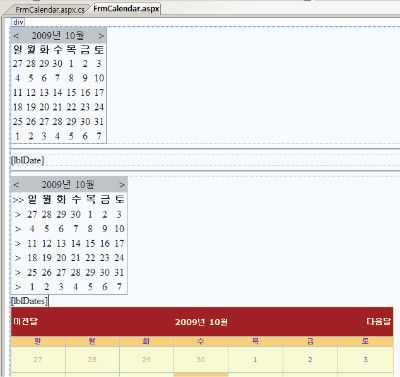Select day 10 in the top calendar
Screen dimensions: 400x377
(x=99, y=78)
